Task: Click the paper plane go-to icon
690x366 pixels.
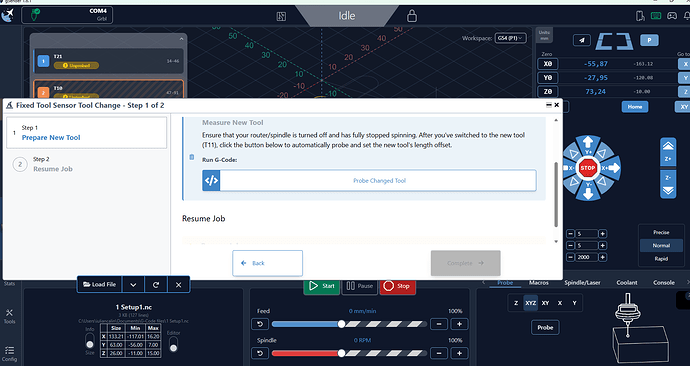Action: (x=582, y=40)
